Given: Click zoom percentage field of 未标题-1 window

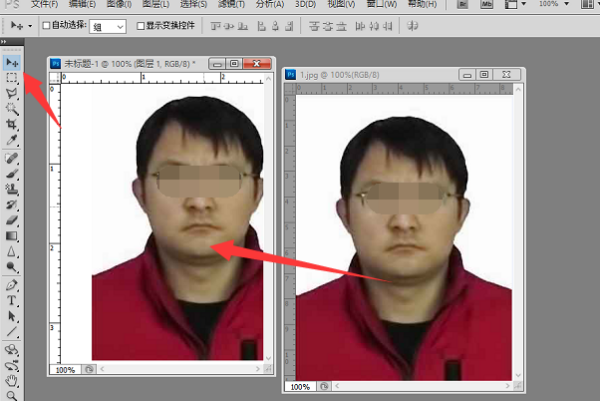Looking at the screenshot, I should 64,369.
